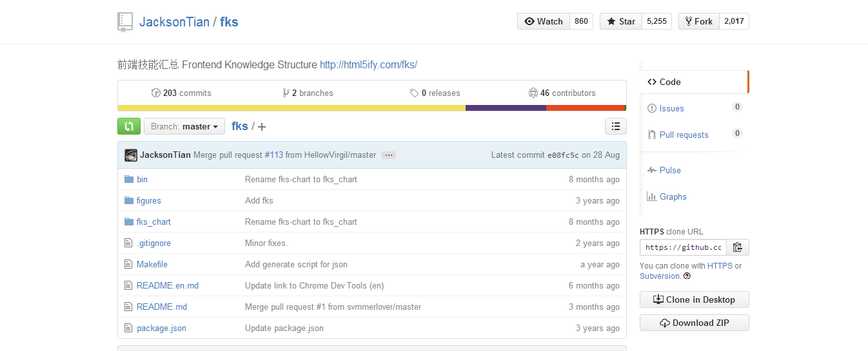Click the repository book icon beside JacksonTian
This screenshot has width=868, height=351.
coord(125,22)
